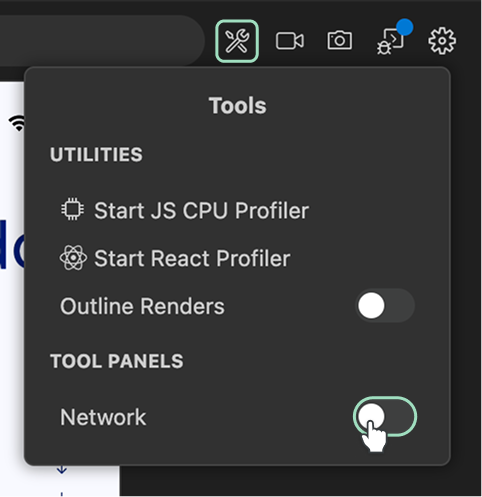Screen dimensions: 482x497
Task: Capture a screenshot with the camera icon
Action: [339, 40]
